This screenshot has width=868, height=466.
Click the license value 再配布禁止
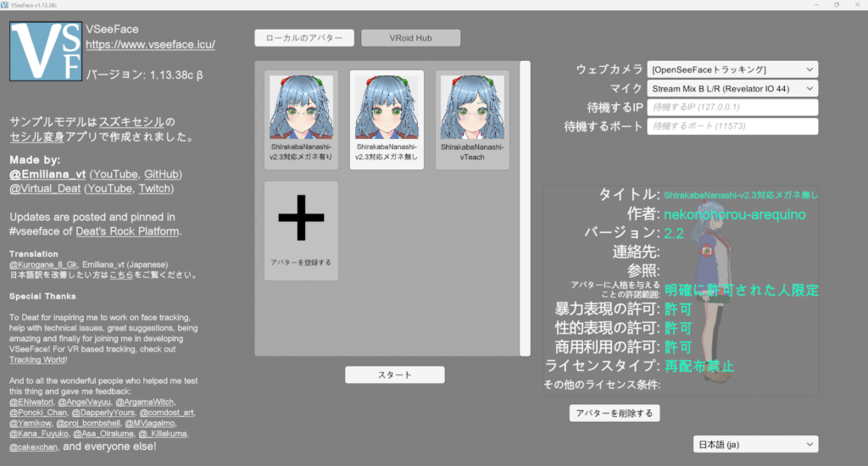tap(699, 366)
